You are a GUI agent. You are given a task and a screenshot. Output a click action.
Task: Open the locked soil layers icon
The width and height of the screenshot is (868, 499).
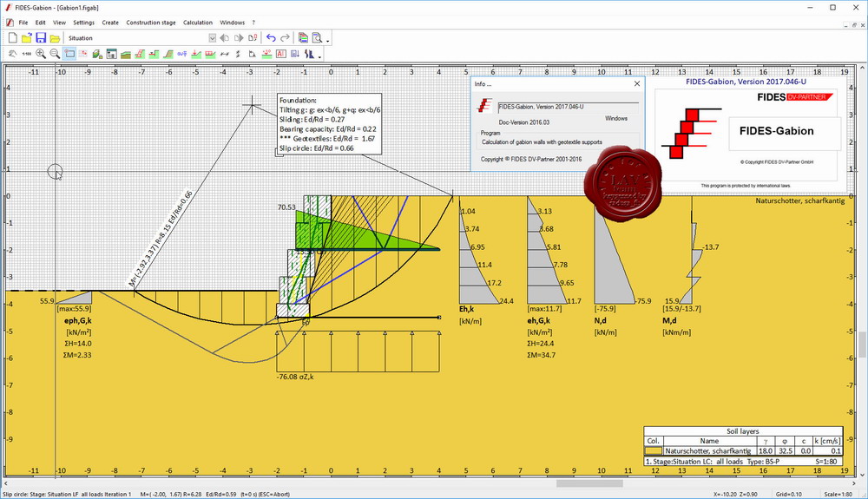point(97,54)
